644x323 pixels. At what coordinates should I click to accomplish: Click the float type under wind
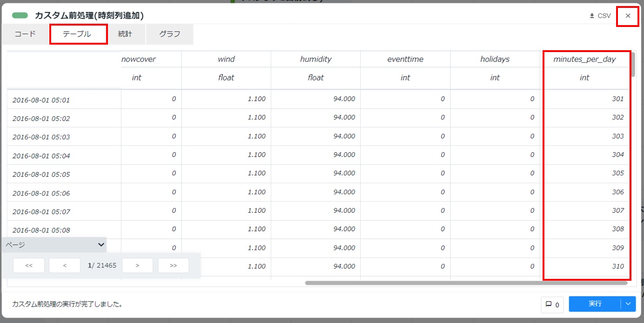point(226,78)
